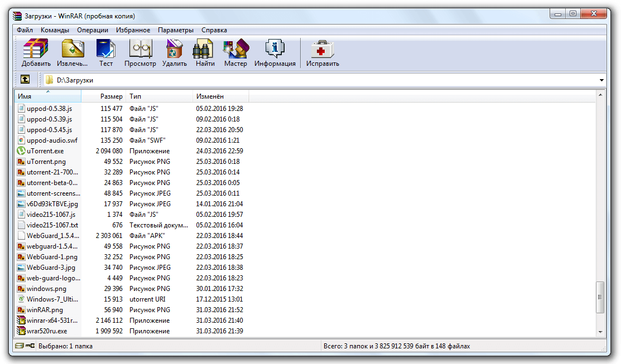Click the v6Dd93kTBVE.jpg image icon
Viewport: 621px width, 364px height.
pos(21,204)
